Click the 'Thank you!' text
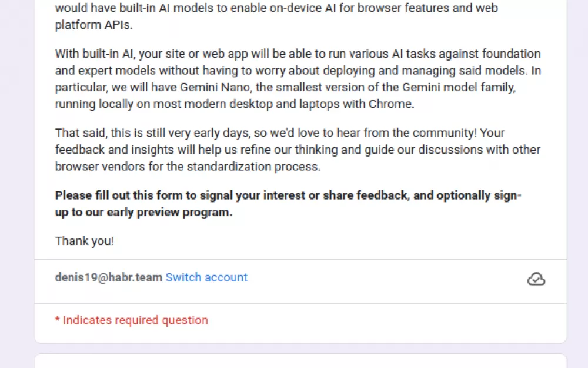 [x=84, y=241]
